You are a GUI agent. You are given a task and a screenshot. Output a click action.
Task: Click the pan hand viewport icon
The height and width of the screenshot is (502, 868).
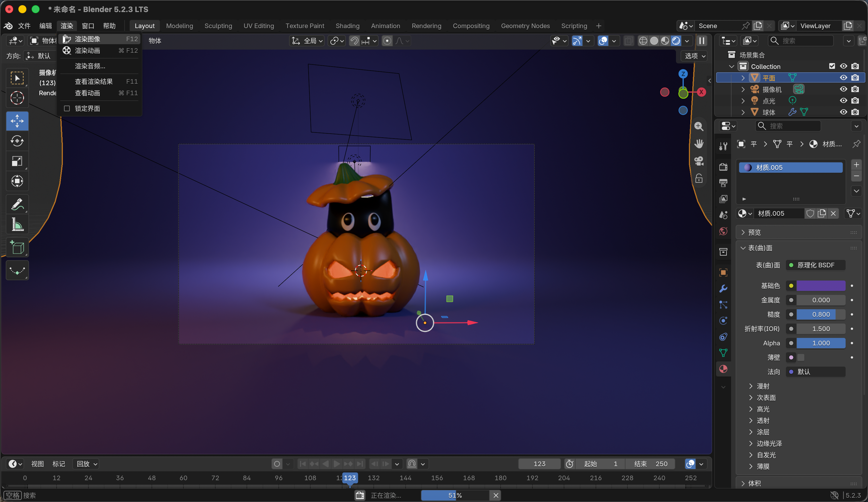(x=699, y=144)
